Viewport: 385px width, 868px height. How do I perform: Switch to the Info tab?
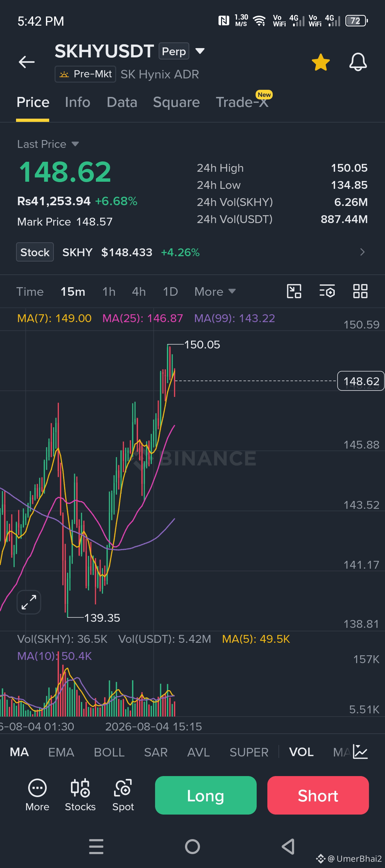[78, 102]
